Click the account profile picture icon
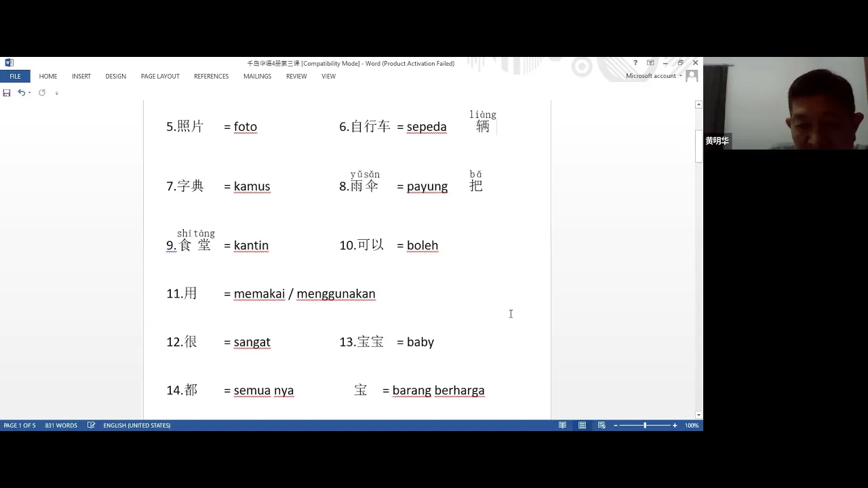This screenshot has width=868, height=488. [692, 76]
